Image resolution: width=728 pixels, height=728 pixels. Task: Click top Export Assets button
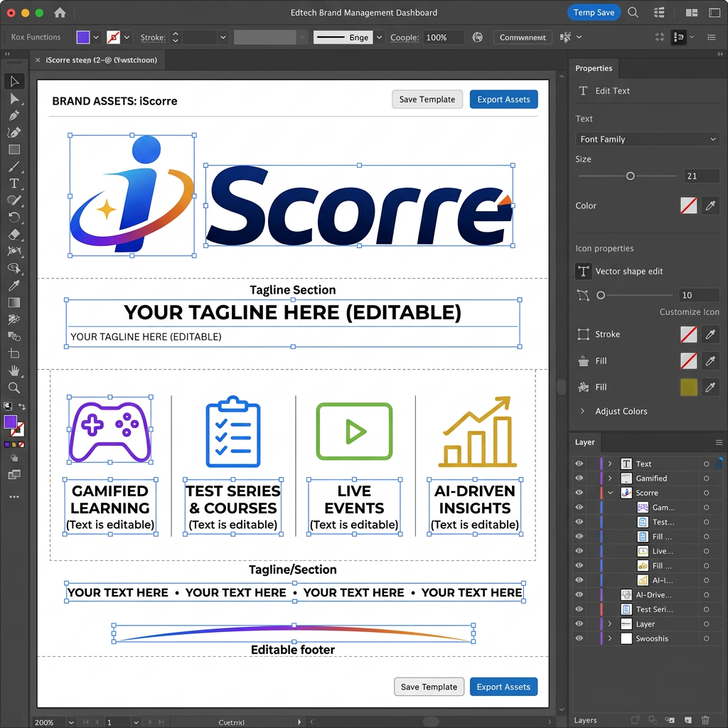pos(503,100)
